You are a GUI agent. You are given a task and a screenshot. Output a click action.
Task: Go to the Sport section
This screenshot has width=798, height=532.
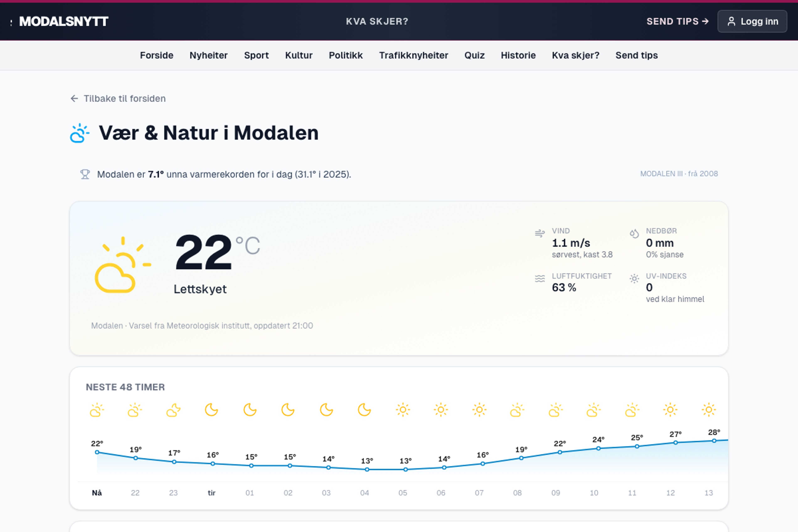tap(256, 55)
